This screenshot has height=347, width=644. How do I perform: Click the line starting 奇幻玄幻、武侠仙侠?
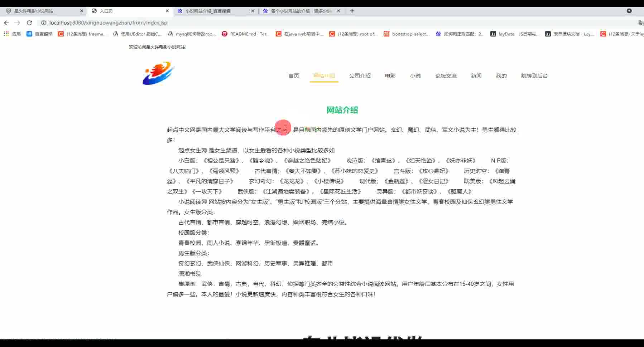click(x=256, y=263)
